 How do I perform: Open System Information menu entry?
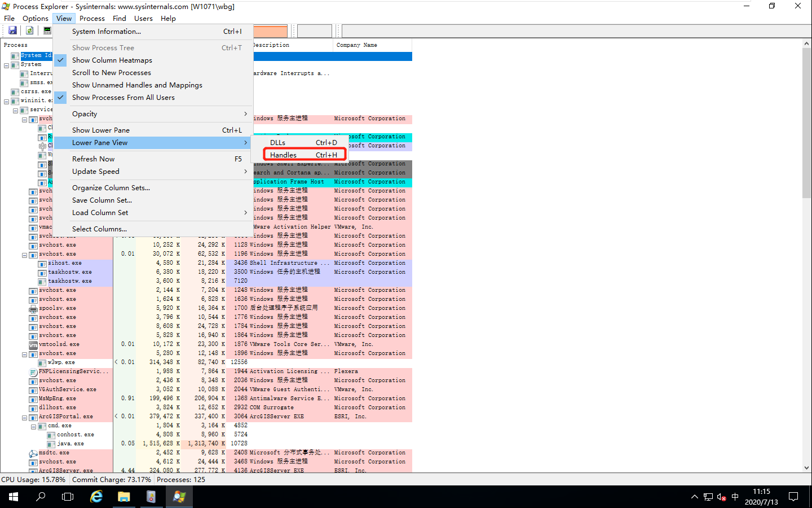point(153,32)
